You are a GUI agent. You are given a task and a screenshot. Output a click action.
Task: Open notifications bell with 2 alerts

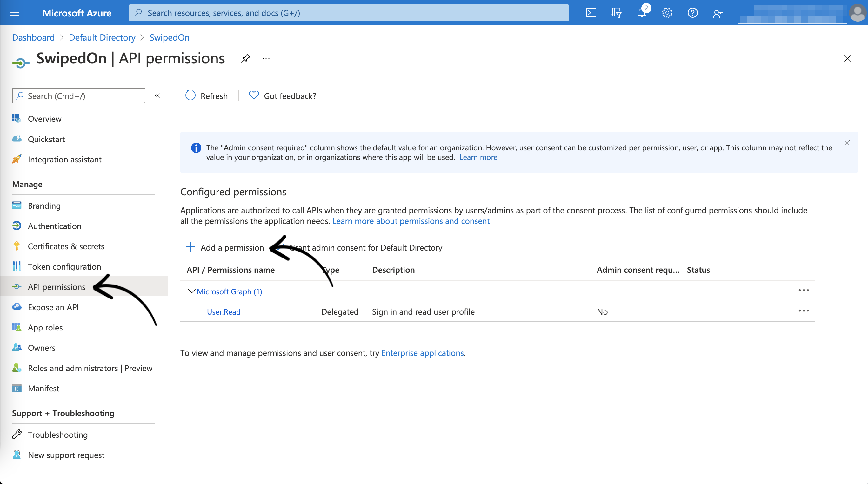pyautogui.click(x=643, y=12)
